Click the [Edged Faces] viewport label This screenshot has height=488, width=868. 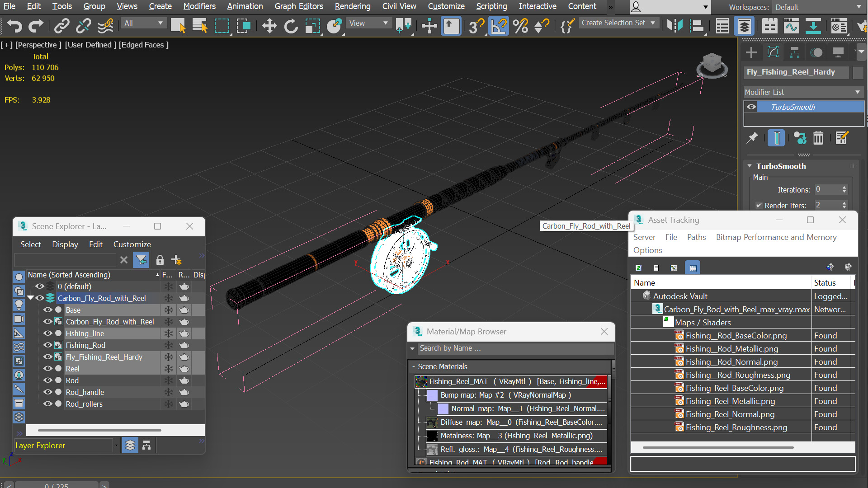pyautogui.click(x=144, y=45)
